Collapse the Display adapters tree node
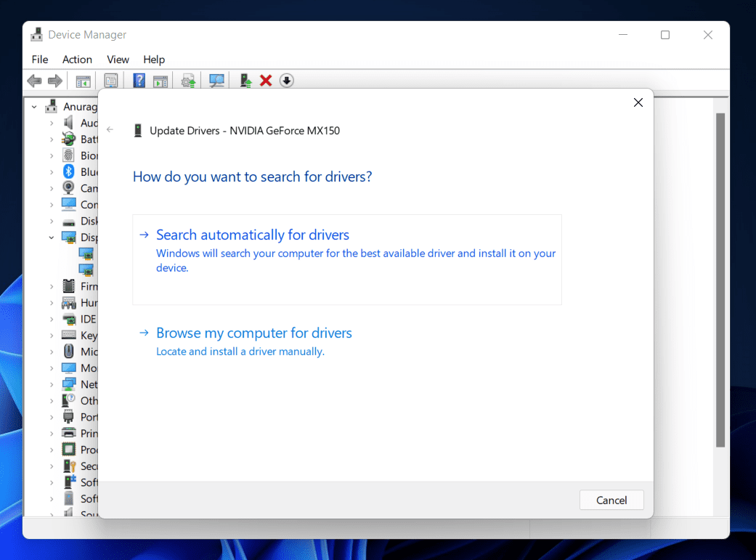This screenshot has height=560, width=756. (x=51, y=238)
